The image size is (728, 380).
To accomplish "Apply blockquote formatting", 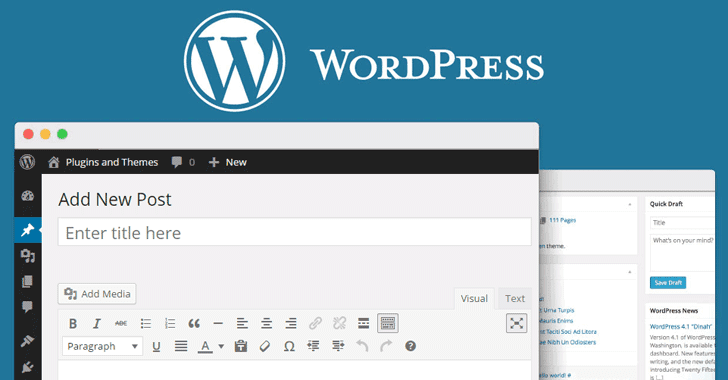I will pos(194,323).
